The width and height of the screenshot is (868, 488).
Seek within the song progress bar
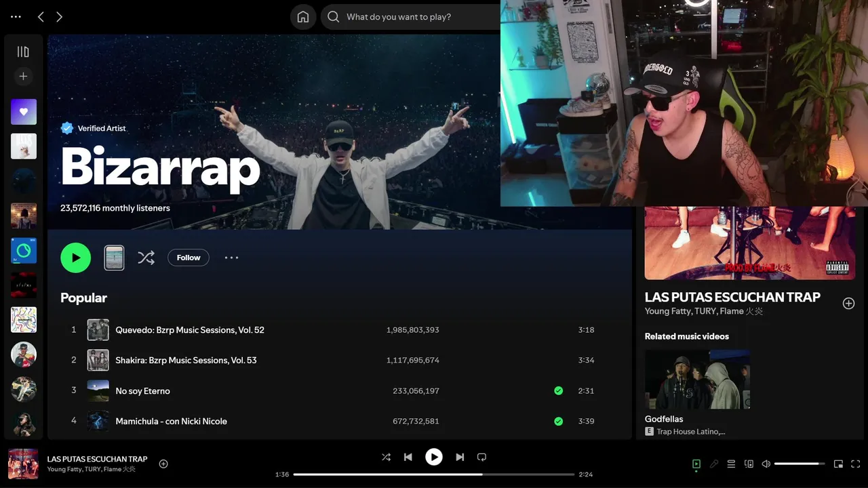(434, 474)
